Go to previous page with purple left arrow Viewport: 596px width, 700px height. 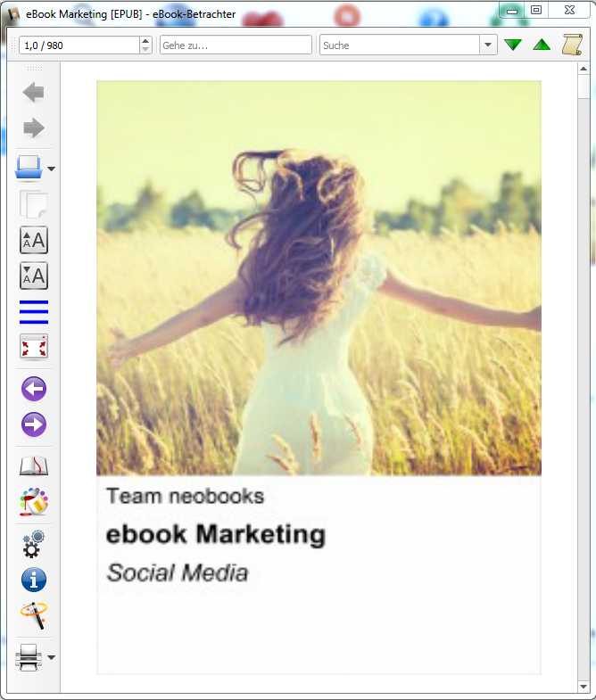(33, 390)
